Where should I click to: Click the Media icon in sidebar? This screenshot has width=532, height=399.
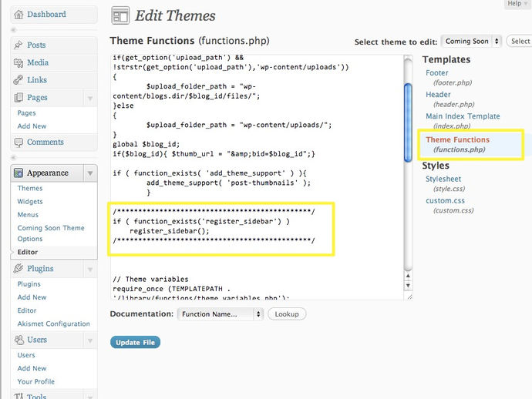pyautogui.click(x=19, y=62)
